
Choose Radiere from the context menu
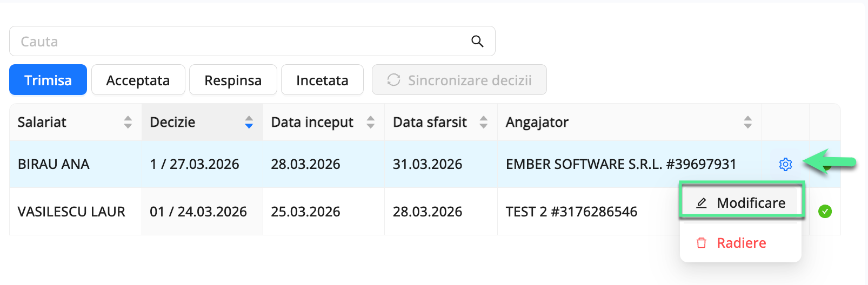(x=741, y=243)
